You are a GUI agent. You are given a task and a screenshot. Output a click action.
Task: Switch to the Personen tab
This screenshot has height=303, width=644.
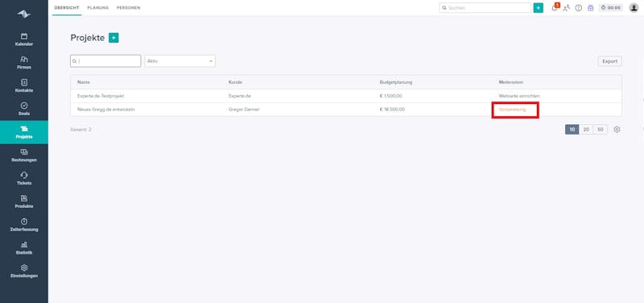tap(128, 8)
